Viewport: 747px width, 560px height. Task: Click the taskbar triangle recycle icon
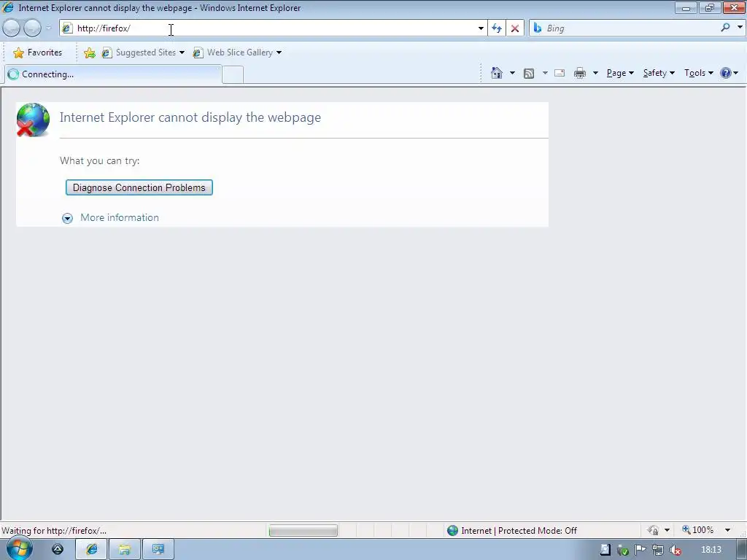58,550
